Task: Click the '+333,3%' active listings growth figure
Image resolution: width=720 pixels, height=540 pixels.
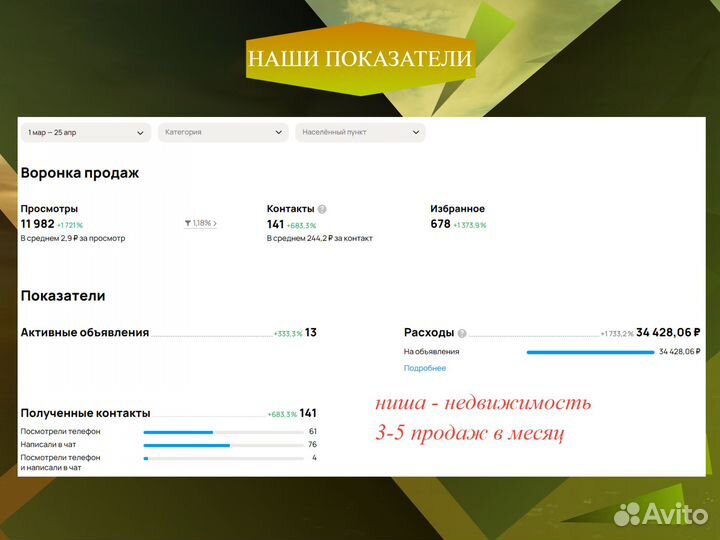Action: point(288,334)
